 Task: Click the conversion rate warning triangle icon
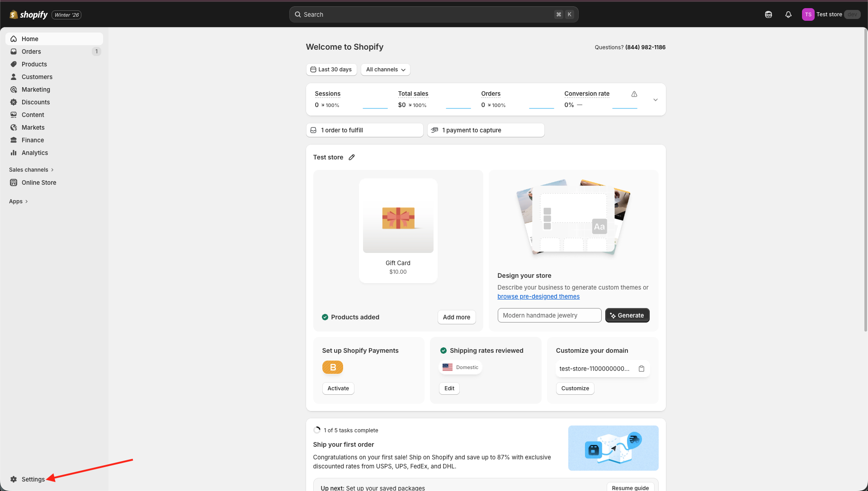click(x=634, y=94)
